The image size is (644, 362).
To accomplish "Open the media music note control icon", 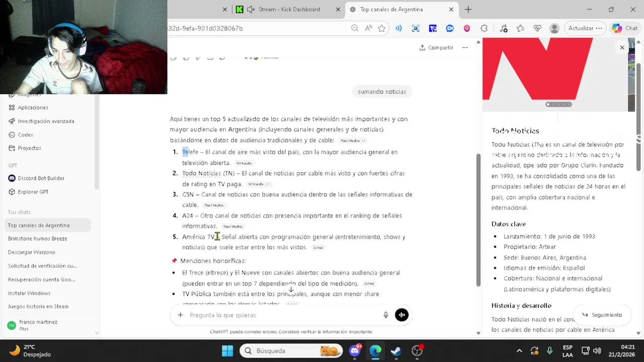I will 504,29.
